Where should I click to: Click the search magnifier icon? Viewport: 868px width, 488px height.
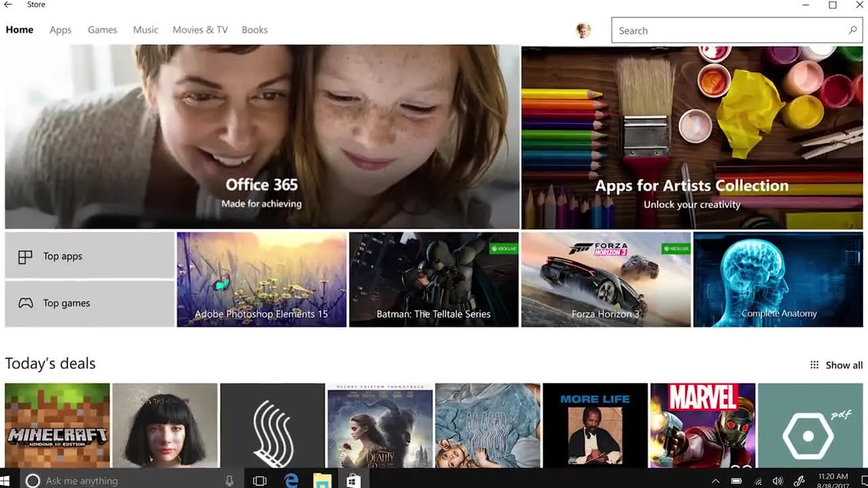tap(852, 30)
